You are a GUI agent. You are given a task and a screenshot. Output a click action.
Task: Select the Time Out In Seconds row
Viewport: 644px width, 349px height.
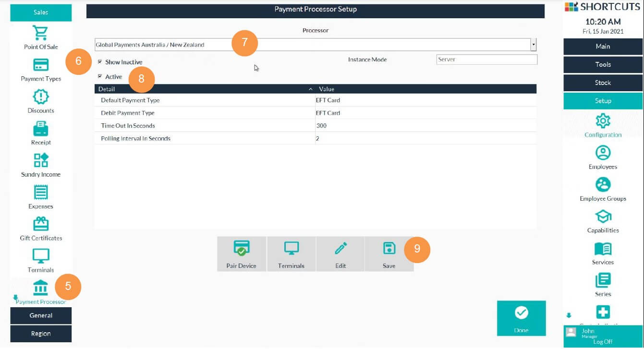[316, 126]
